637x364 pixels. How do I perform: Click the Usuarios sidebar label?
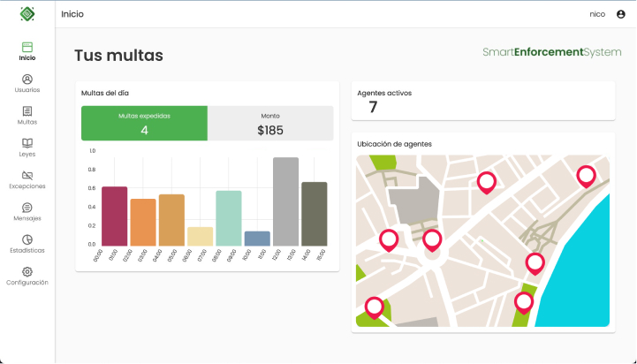tap(27, 90)
